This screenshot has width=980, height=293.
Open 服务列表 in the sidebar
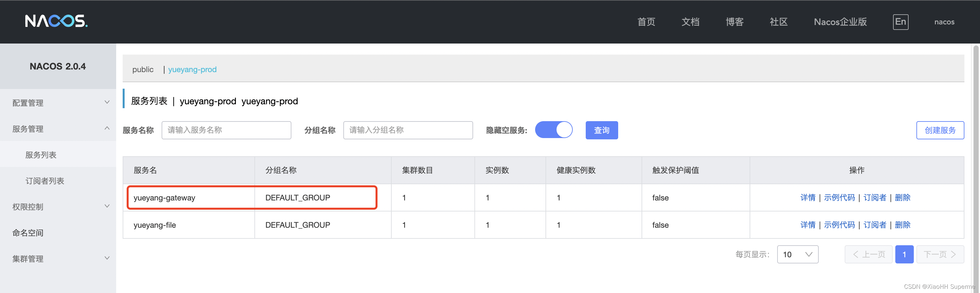click(x=41, y=155)
